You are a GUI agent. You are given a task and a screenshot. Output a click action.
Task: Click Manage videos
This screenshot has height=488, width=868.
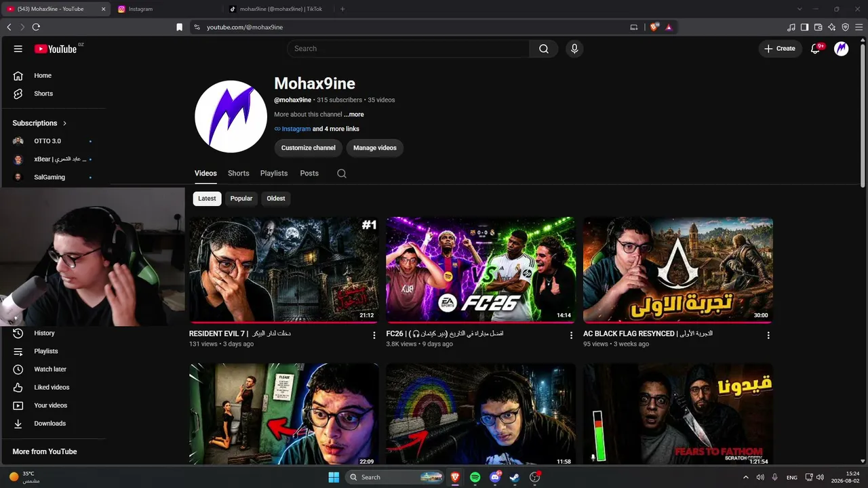click(374, 148)
